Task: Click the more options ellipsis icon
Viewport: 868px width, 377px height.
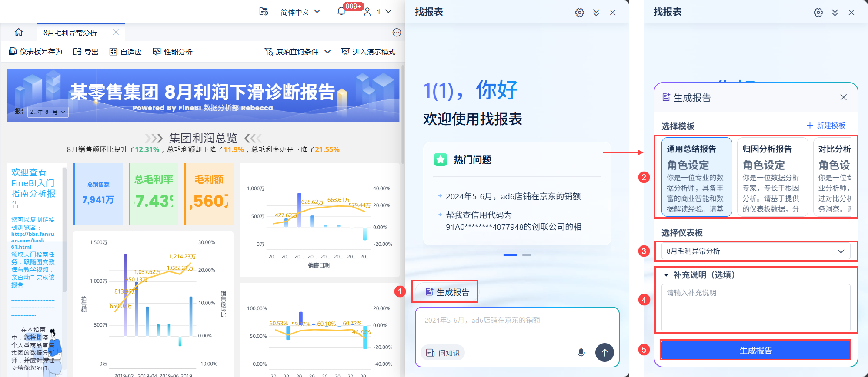Action: pos(397,33)
